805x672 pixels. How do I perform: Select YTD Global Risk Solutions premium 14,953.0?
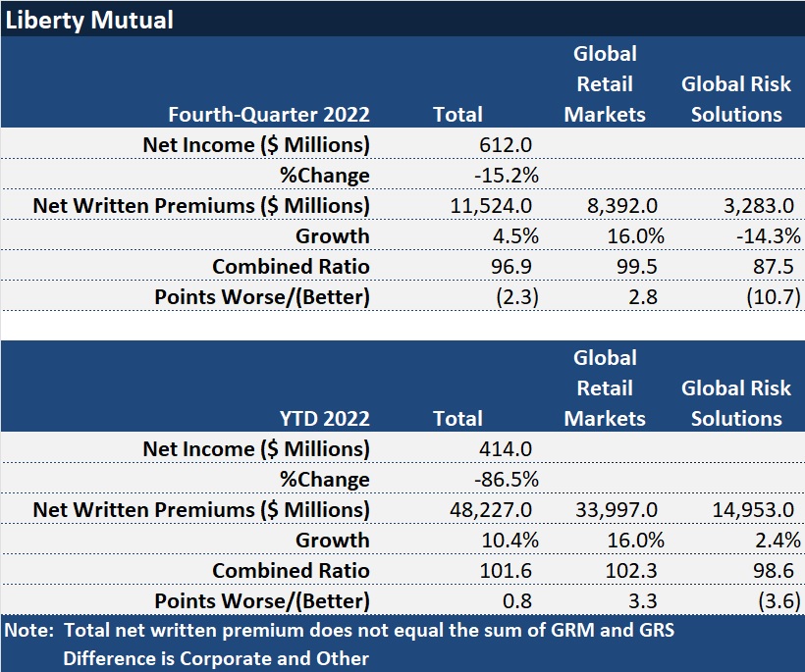[x=750, y=510]
